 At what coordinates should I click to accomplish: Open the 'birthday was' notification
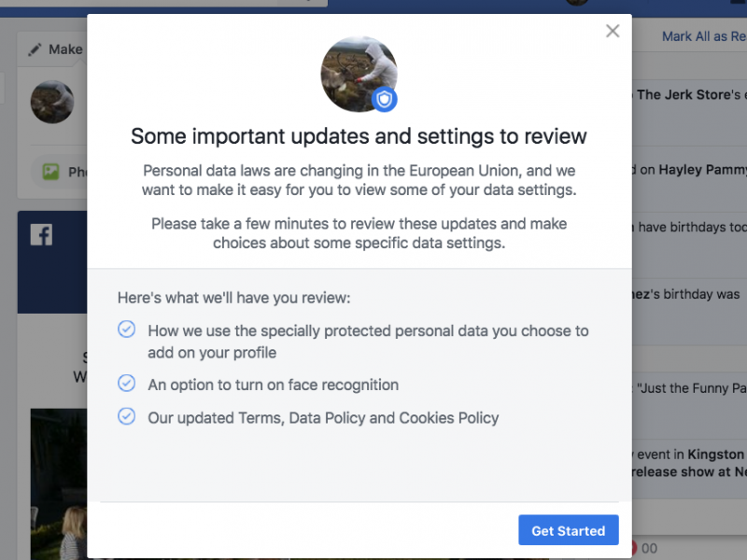click(x=689, y=312)
